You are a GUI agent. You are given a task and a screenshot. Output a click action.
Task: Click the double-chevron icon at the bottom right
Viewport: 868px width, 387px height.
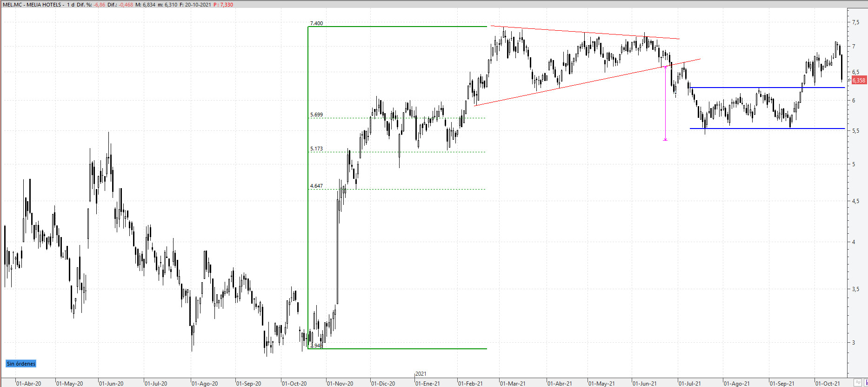pyautogui.click(x=858, y=382)
